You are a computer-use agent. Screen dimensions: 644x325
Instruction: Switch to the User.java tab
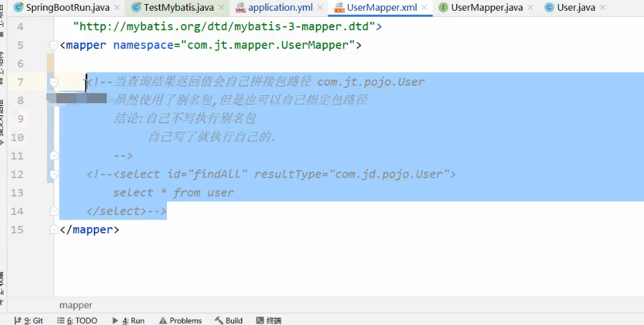576,7
